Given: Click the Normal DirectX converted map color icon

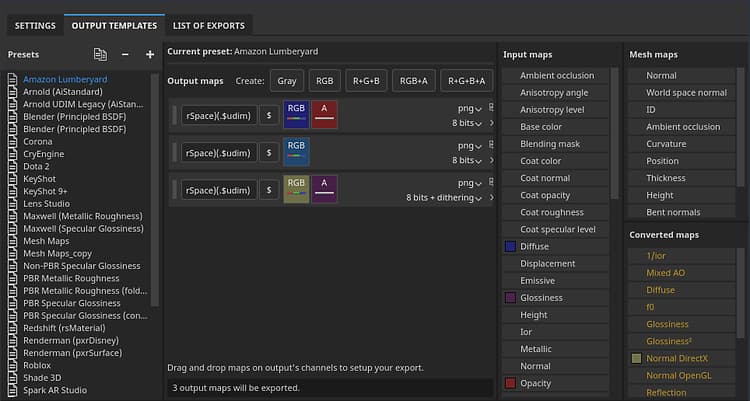Looking at the screenshot, I should click(x=636, y=358).
